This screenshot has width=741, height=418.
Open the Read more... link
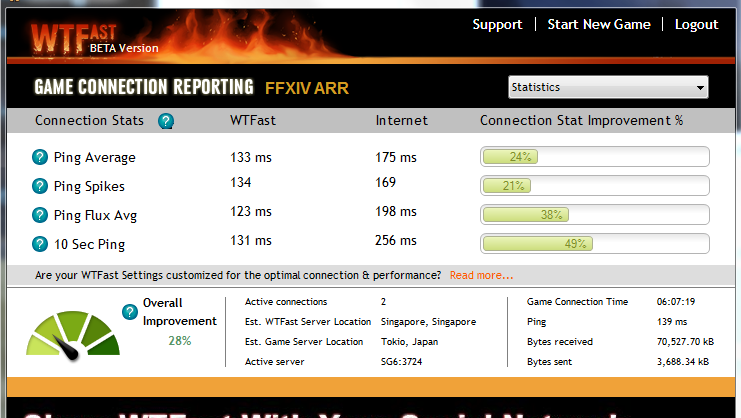tap(481, 275)
